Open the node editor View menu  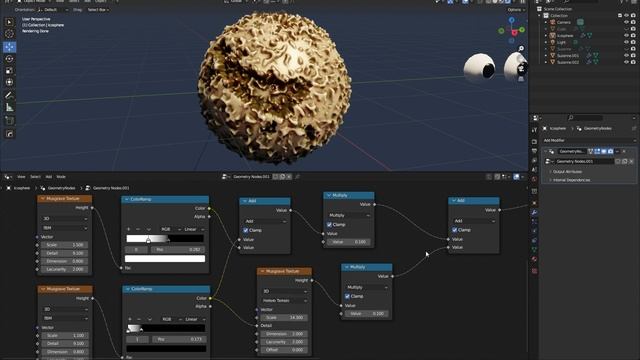[21, 177]
